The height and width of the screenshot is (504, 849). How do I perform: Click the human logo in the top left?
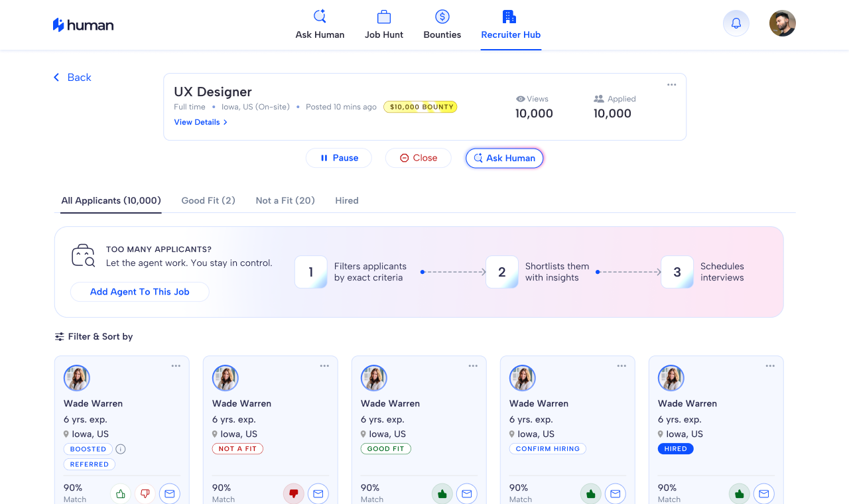point(83,25)
